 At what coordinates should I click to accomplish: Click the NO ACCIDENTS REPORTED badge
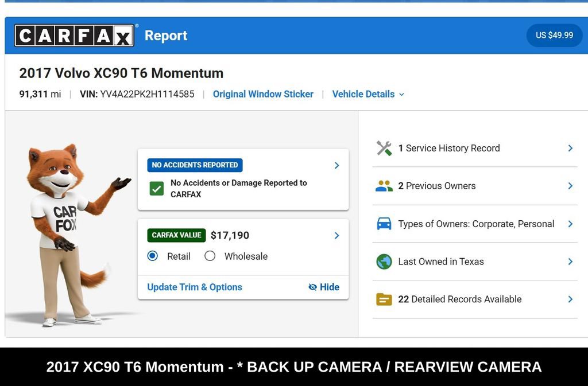tap(195, 165)
